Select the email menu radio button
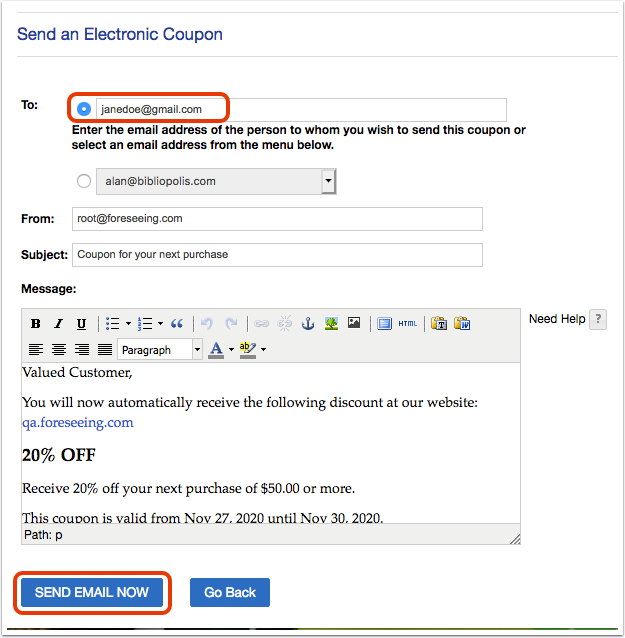Screen dimensions: 625x638 (x=84, y=181)
